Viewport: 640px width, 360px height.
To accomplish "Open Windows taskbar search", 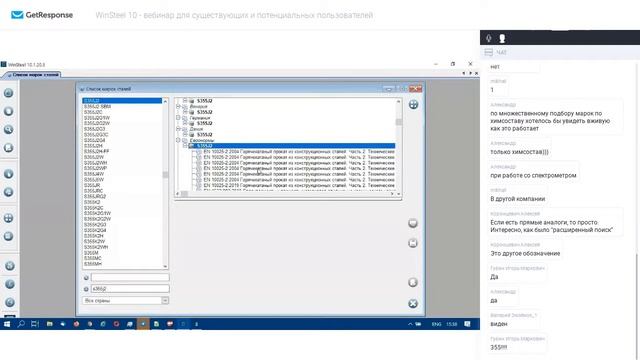I will (x=21, y=324).
